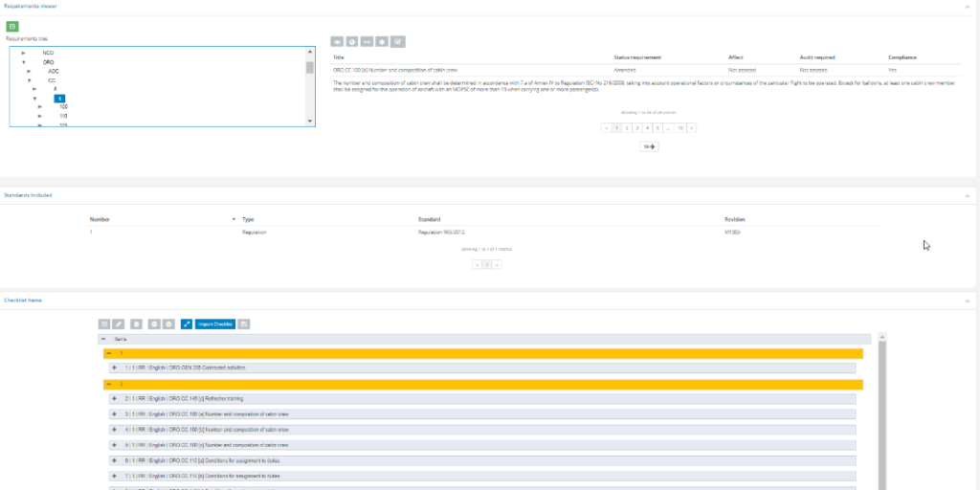The image size is (980, 490).
Task: Click the trash delete icon in checklist toolbar
Action: click(x=136, y=324)
